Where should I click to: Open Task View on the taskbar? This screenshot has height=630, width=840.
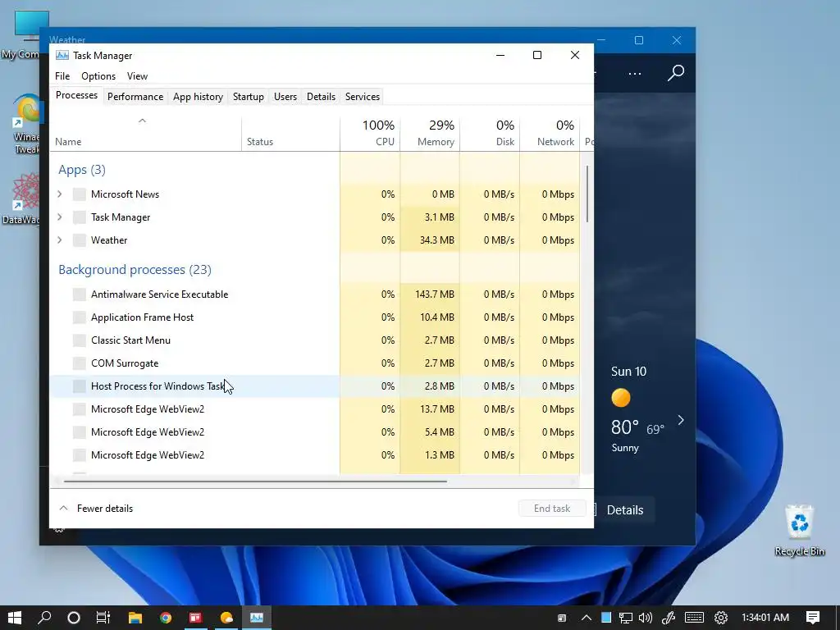click(103, 618)
